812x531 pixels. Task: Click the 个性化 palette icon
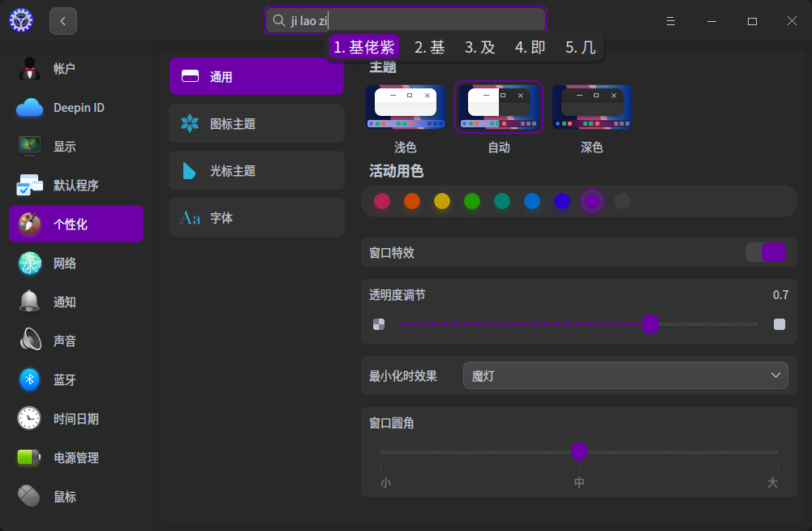pyautogui.click(x=29, y=224)
